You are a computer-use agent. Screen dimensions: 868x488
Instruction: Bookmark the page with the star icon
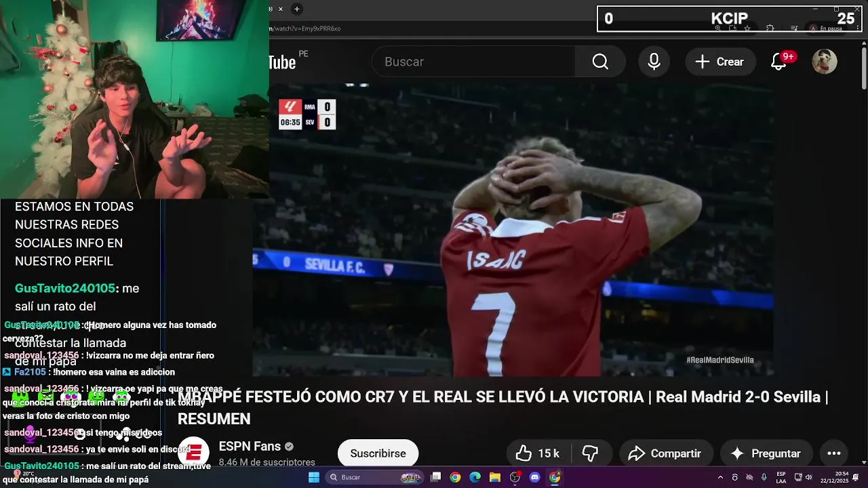coord(747,28)
